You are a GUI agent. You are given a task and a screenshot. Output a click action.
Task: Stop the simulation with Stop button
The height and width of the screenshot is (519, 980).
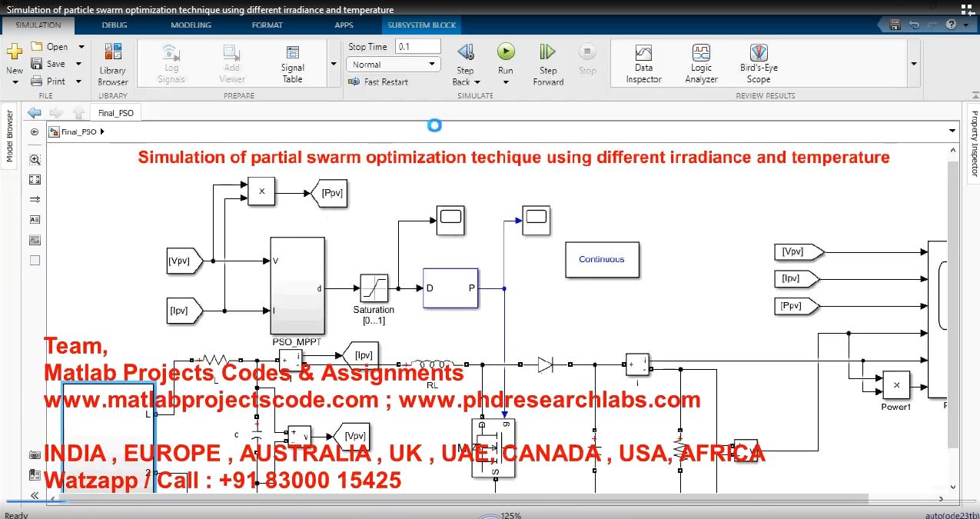pyautogui.click(x=587, y=59)
